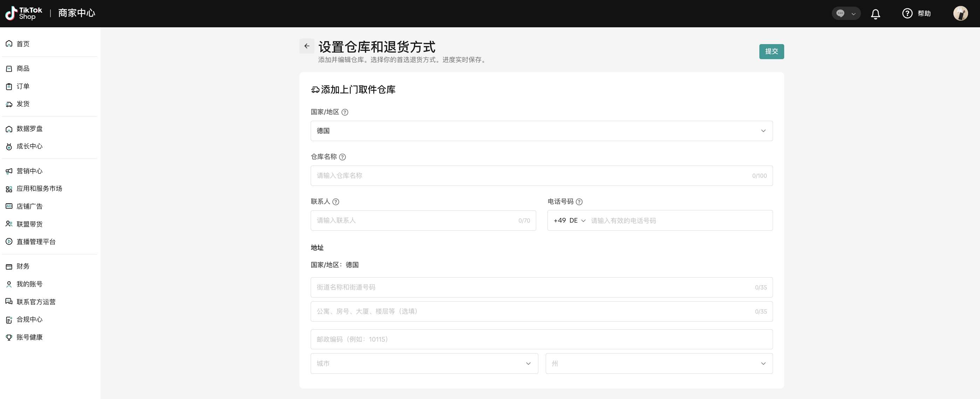Expand the 州 state dropdown
The width and height of the screenshot is (980, 399).
[658, 363]
